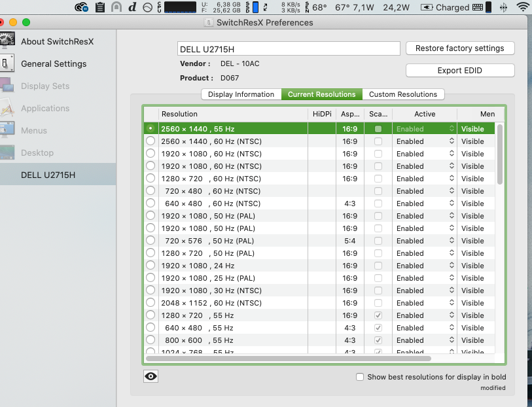Click the 1920 × 1080, 25 Hz (PAL) row
The height and width of the screenshot is (407, 532).
tap(319, 278)
